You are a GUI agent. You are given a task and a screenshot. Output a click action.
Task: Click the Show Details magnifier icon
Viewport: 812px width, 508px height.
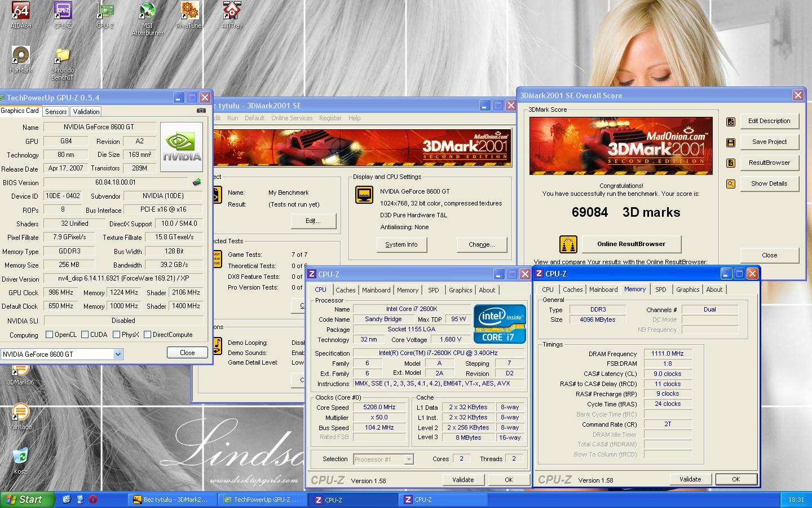[731, 184]
